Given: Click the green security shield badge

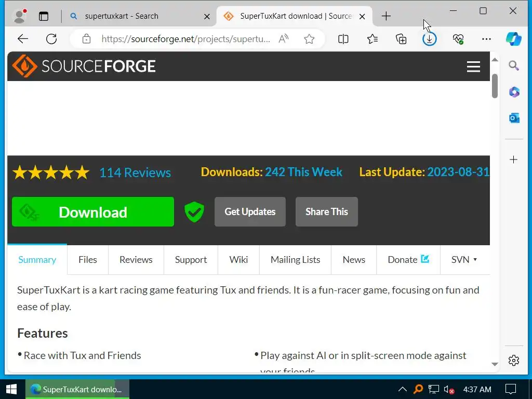Looking at the screenshot, I should coord(194,212).
